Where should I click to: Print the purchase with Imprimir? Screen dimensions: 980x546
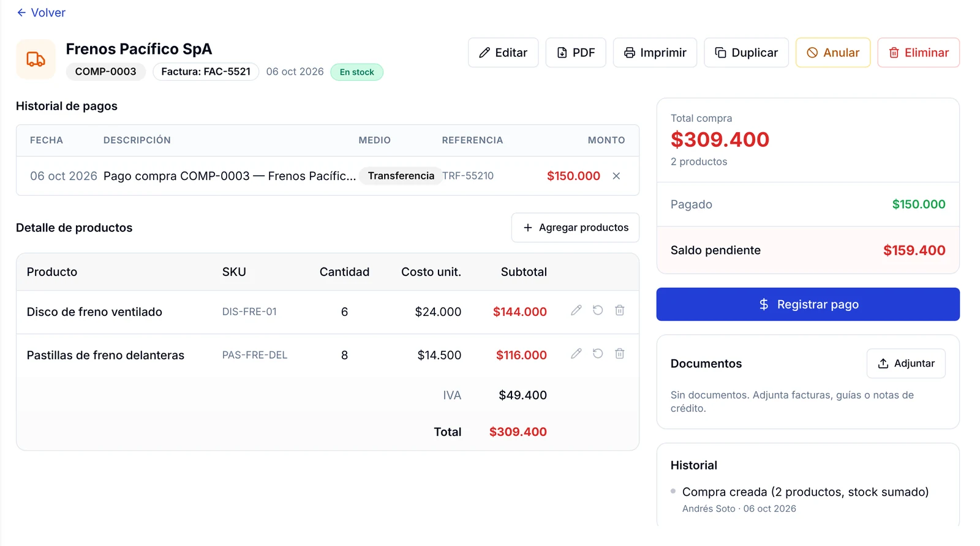655,53
